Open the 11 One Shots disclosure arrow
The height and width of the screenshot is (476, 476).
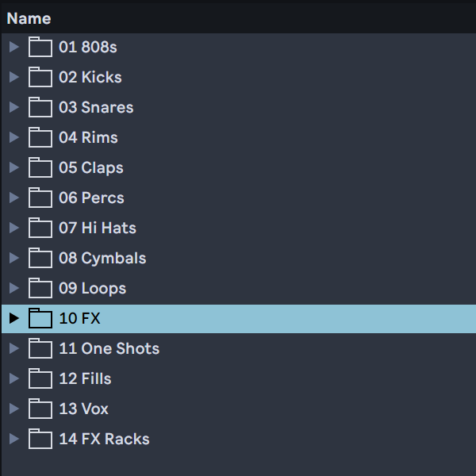point(13,348)
